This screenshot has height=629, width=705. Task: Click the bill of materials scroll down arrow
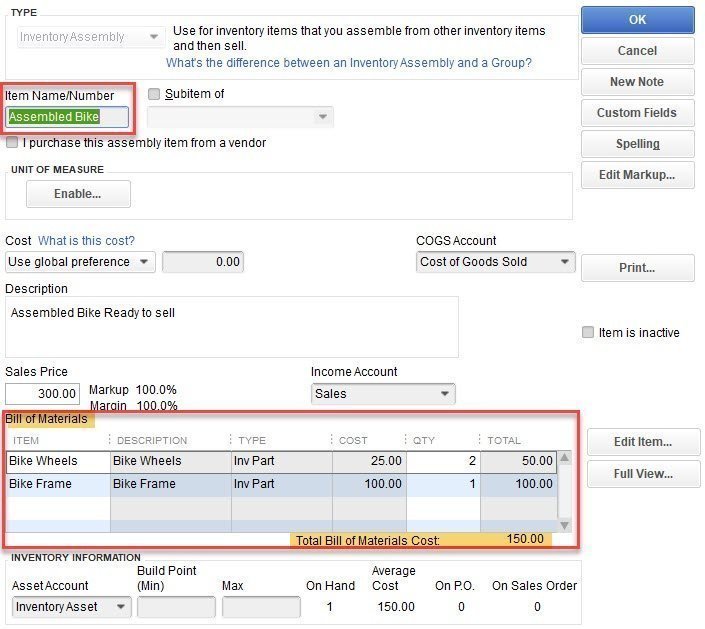click(x=565, y=525)
